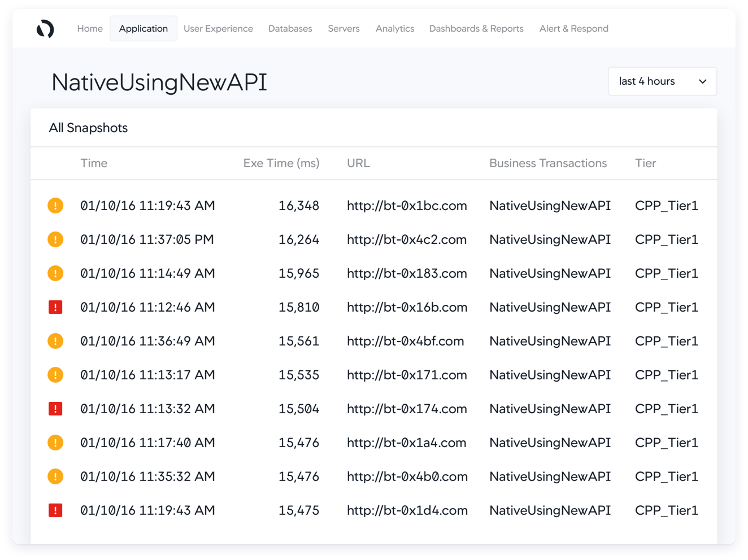Click warning icon for 11:13:17 AM row

pos(55,375)
